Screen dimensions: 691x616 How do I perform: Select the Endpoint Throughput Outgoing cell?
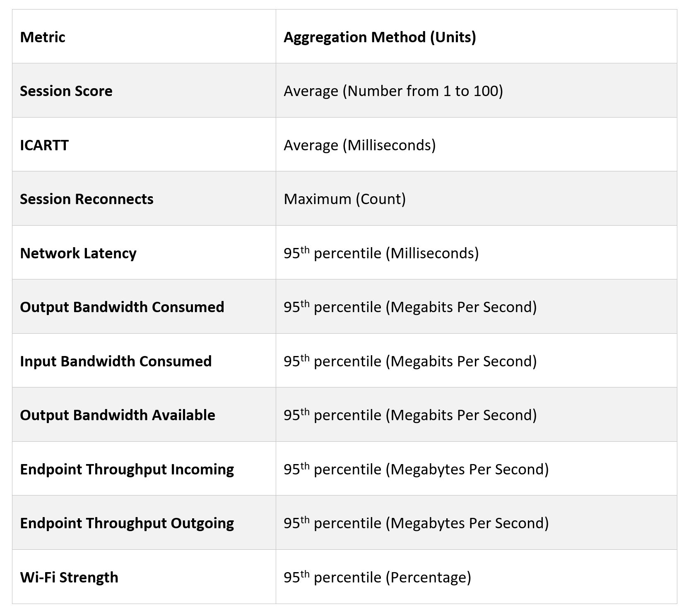[127, 523]
